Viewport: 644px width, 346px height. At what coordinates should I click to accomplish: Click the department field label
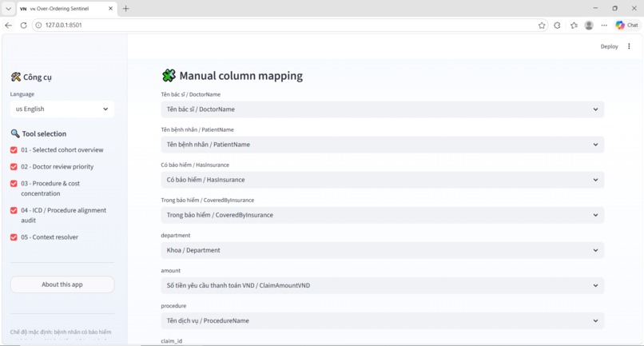coord(175,236)
